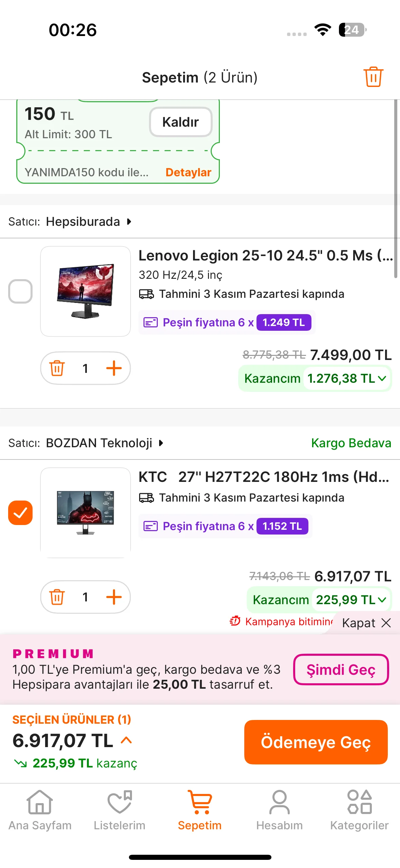Tap the empty-cart trash icon in the header
The image size is (400, 868).
pos(373,77)
